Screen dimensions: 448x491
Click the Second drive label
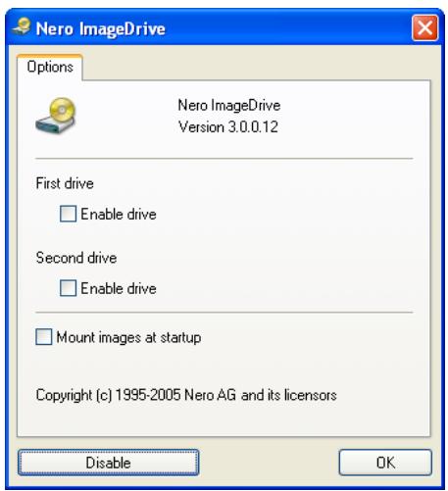click(x=76, y=258)
